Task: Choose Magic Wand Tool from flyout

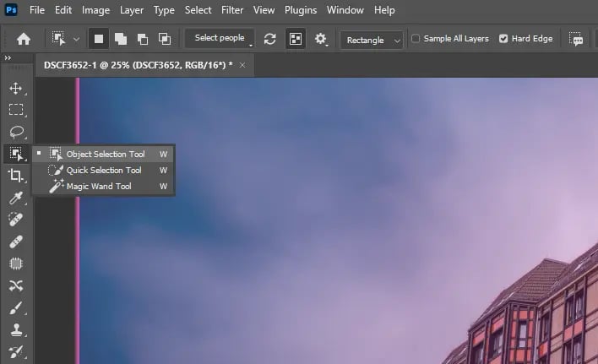Action: [103, 186]
